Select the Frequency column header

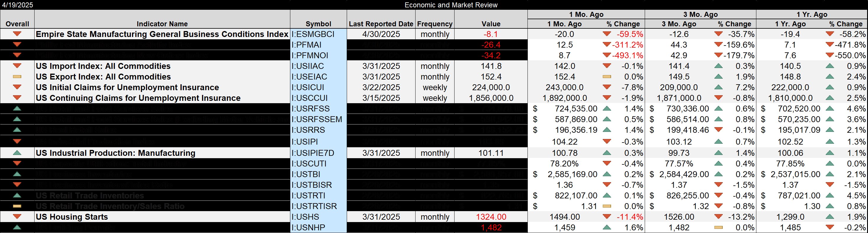[x=435, y=24]
